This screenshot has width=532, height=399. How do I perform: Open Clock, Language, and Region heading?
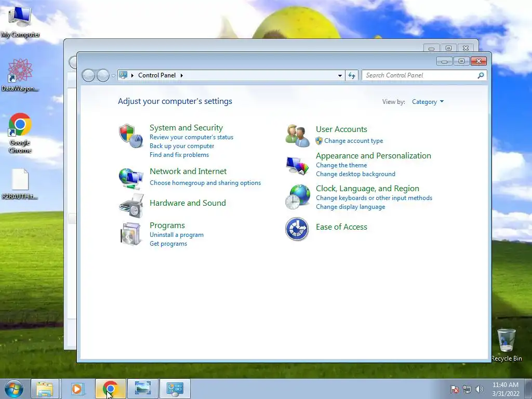point(367,188)
